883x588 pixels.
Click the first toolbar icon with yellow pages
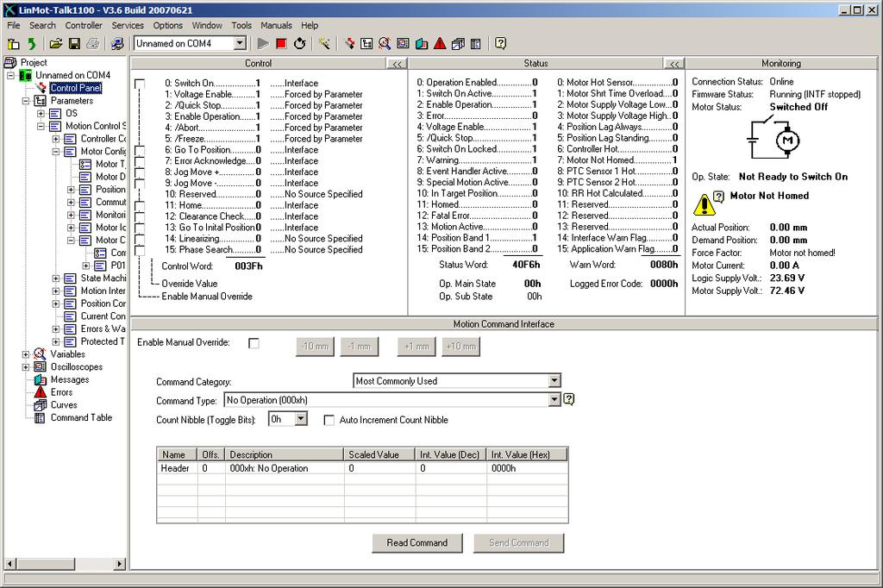coord(14,43)
